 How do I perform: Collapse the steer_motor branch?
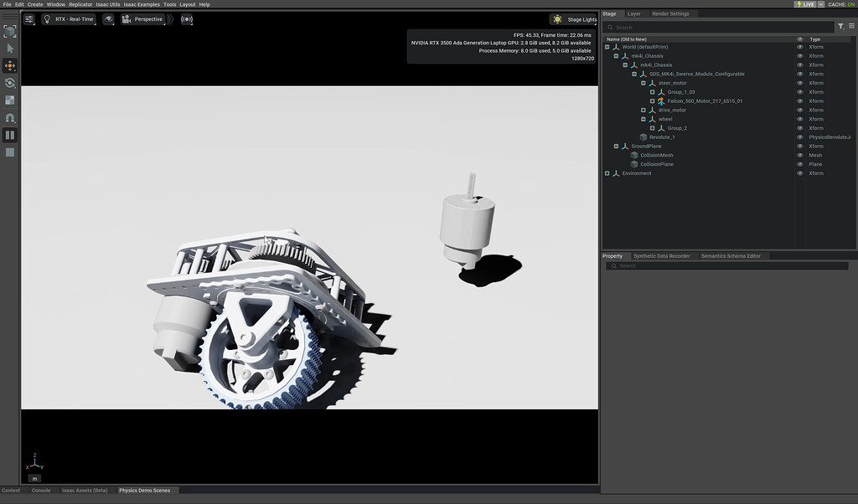(x=642, y=82)
